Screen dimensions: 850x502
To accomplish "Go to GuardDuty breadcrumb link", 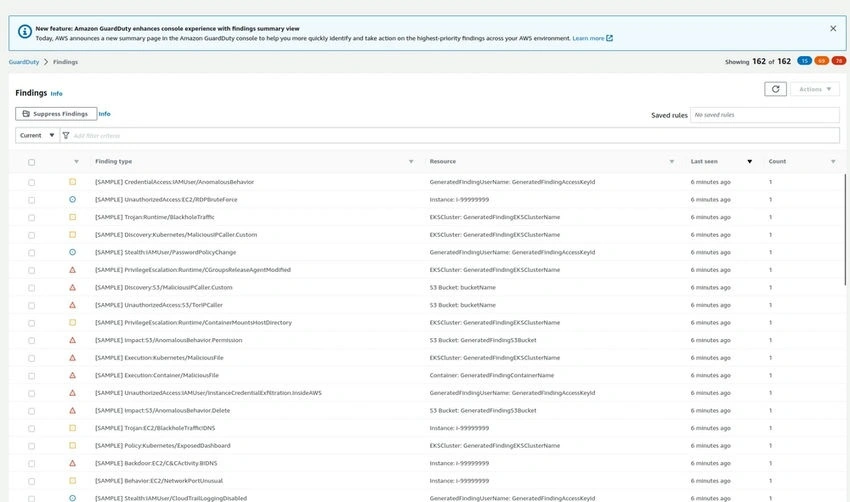I will (24, 62).
